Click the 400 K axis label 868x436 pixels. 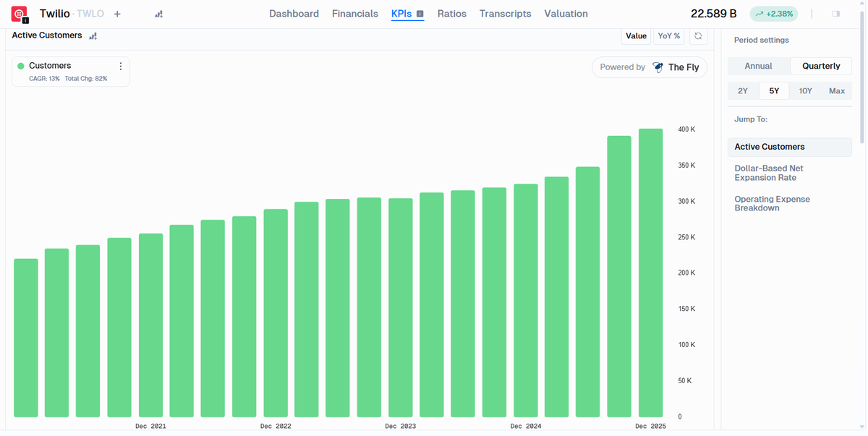pos(686,129)
